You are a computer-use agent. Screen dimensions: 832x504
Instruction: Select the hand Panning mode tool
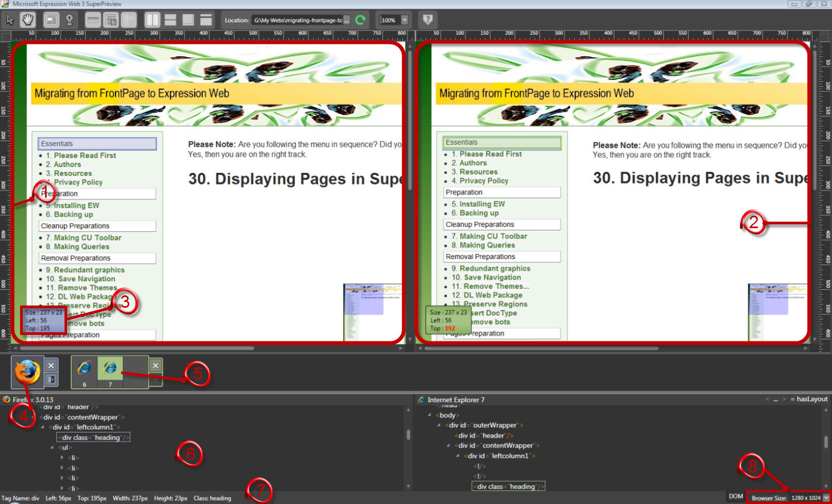pos(27,20)
